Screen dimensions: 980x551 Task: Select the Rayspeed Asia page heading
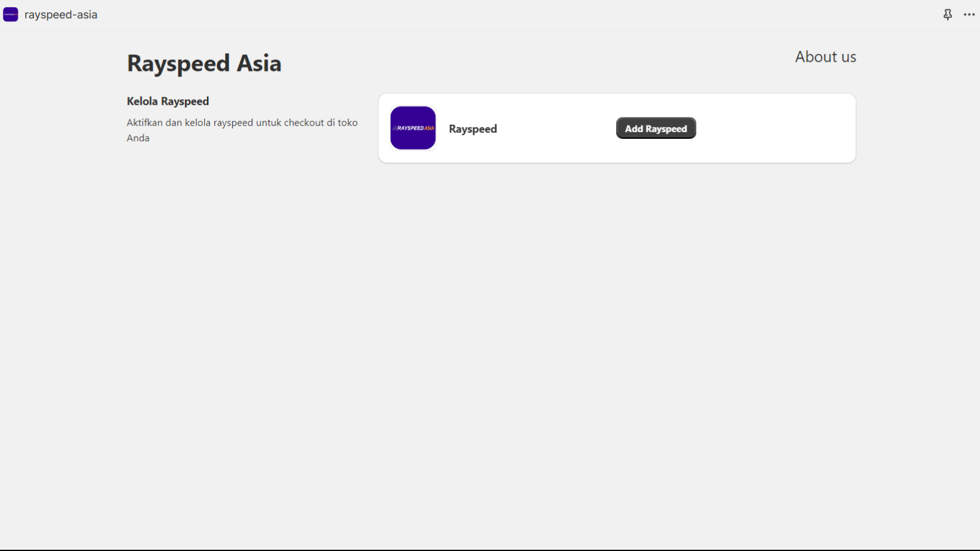(x=204, y=64)
